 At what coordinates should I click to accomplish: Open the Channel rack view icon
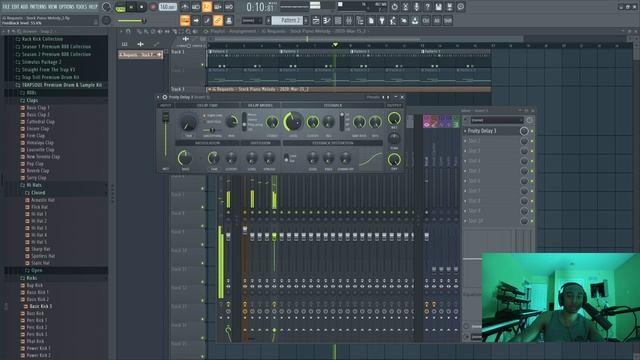click(x=338, y=20)
